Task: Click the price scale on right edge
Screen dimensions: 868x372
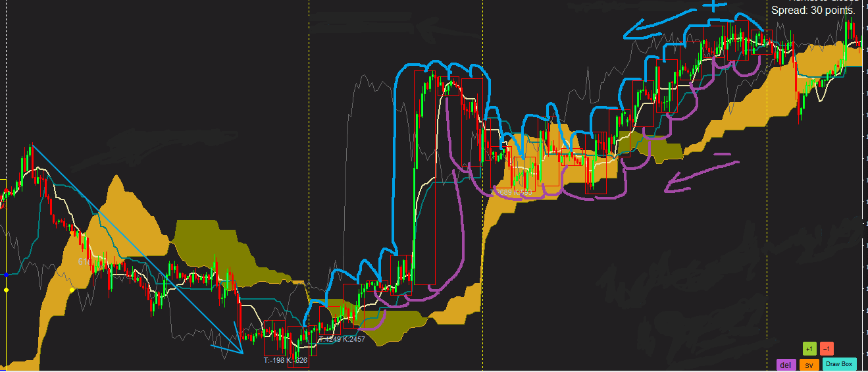Action: click(865, 186)
